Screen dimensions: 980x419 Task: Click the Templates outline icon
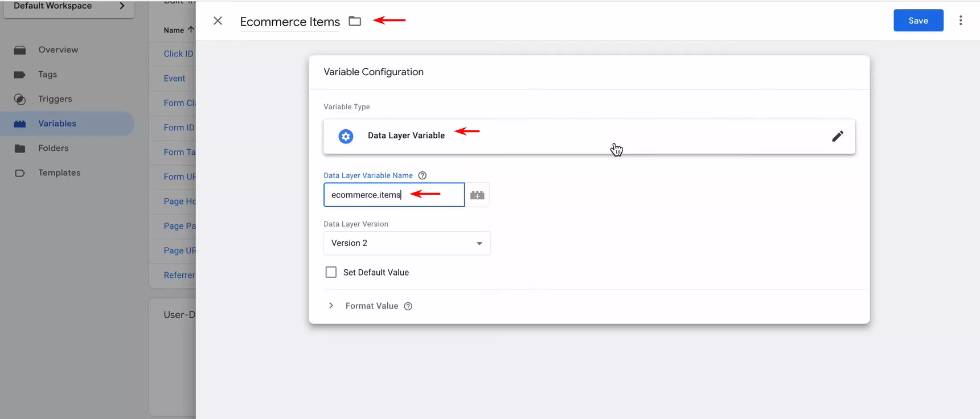pyautogui.click(x=20, y=173)
